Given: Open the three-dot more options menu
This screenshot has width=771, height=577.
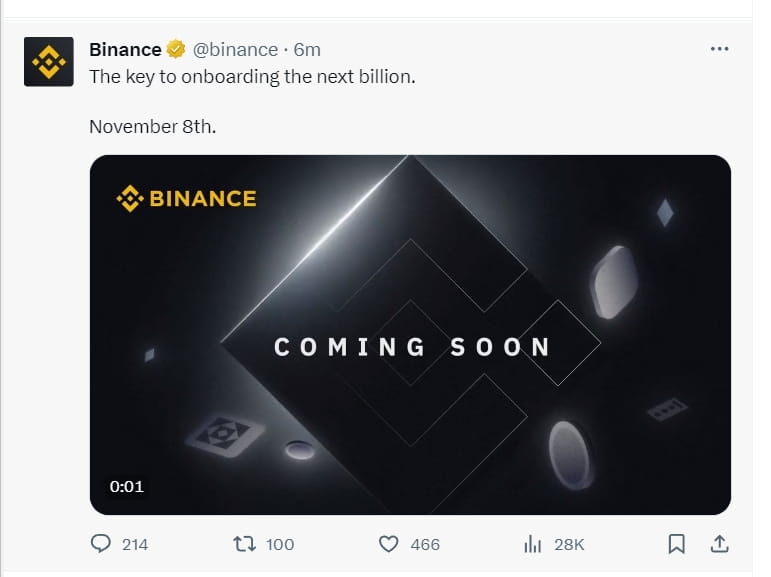Looking at the screenshot, I should (x=719, y=49).
